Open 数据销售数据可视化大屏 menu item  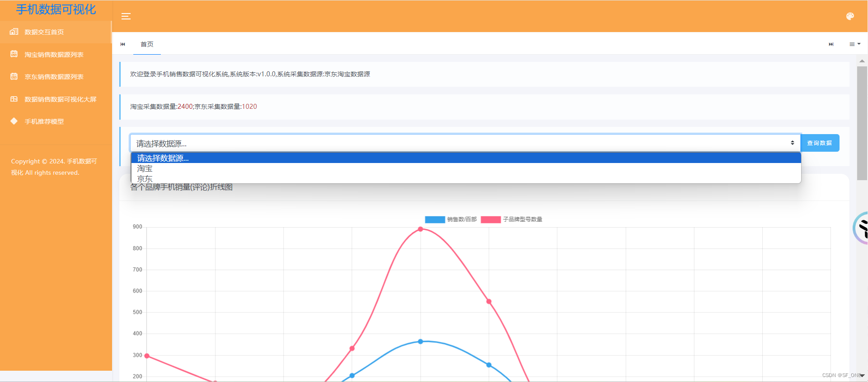tap(56, 99)
